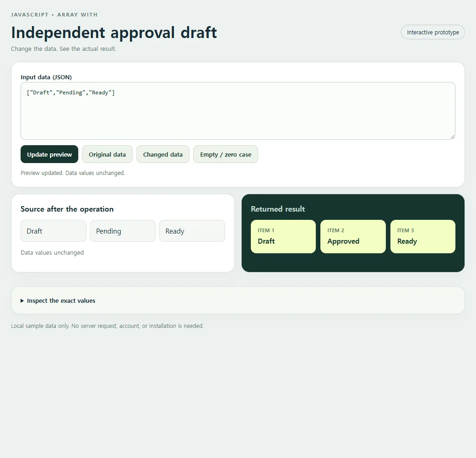Click the Source after the operation heading
Screen dimensions: 476x458
(x=67, y=209)
